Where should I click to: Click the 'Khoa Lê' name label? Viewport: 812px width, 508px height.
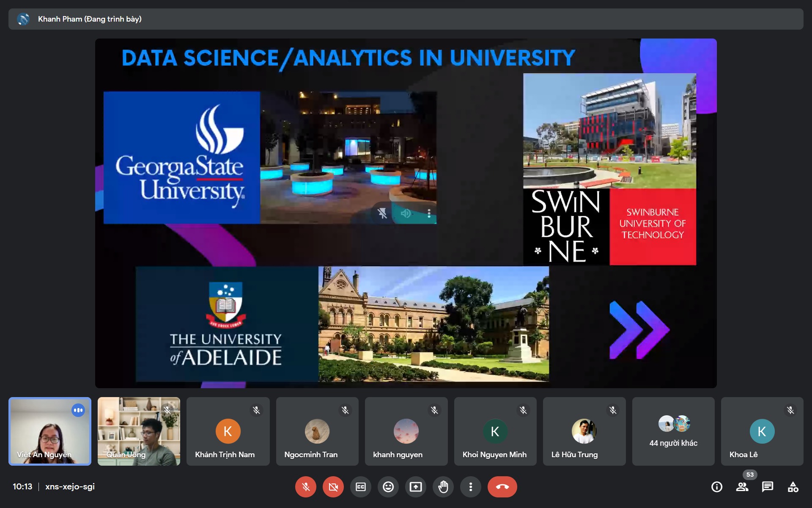[x=743, y=455]
